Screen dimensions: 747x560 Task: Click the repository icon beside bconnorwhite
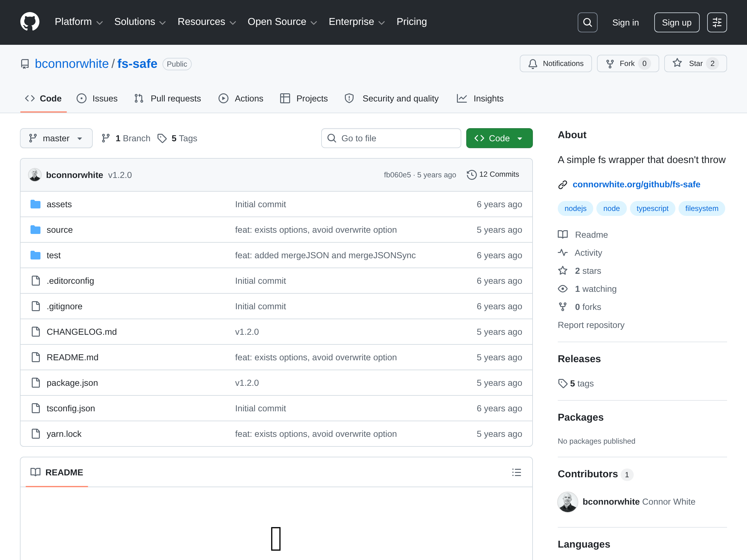(x=25, y=64)
